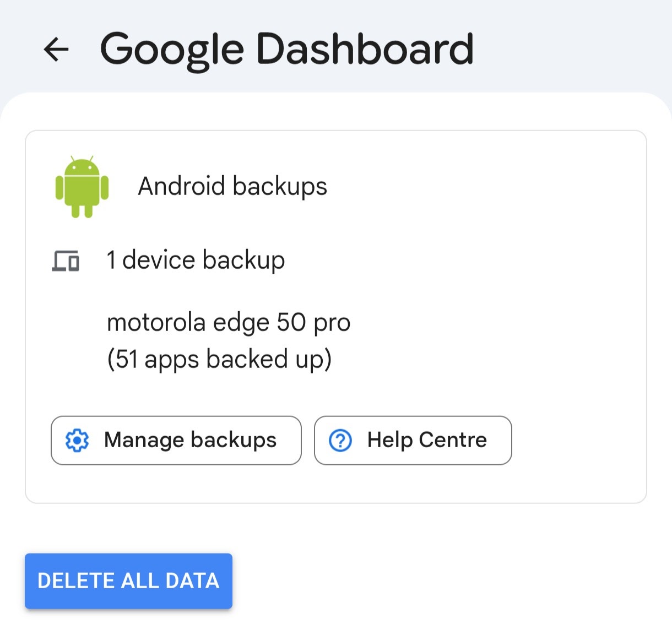This screenshot has height=635, width=672.
Task: Click the Android backups heading
Action: 232,187
